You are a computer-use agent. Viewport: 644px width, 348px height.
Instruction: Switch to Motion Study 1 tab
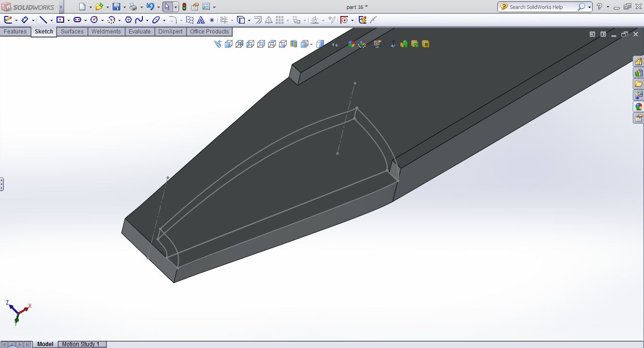pyautogui.click(x=81, y=344)
